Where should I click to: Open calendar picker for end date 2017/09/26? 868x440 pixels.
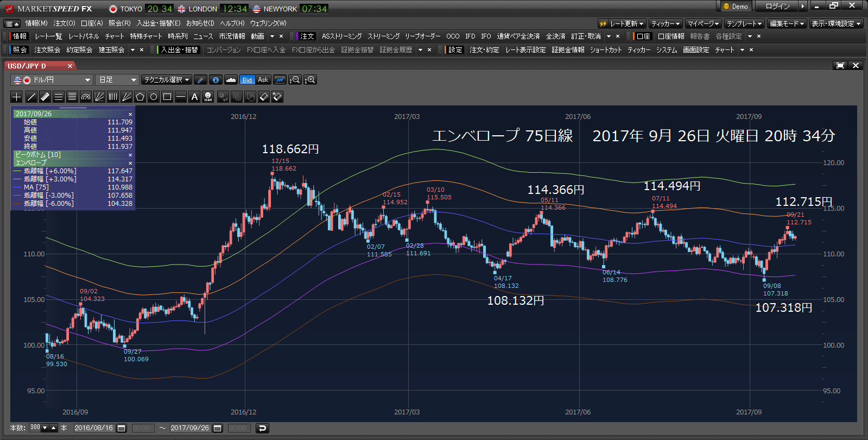coord(218,428)
